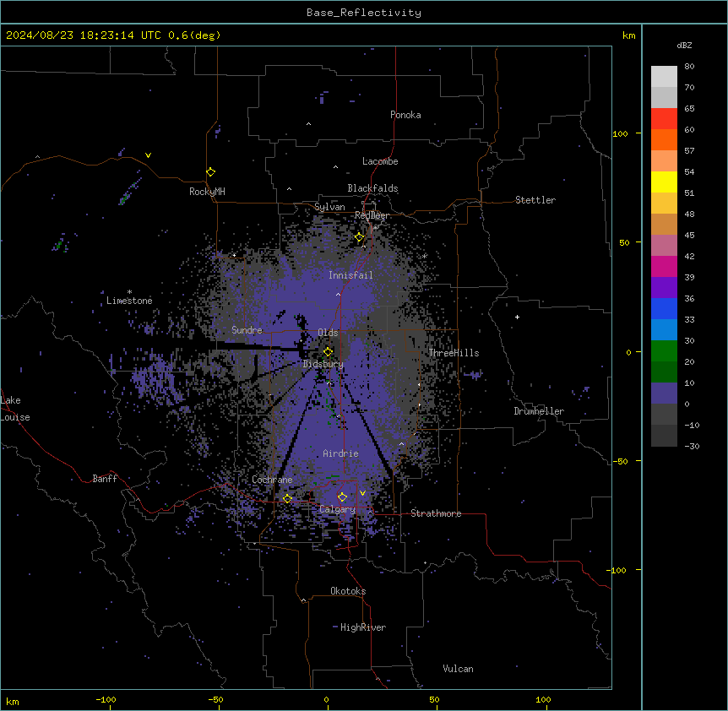Image resolution: width=728 pixels, height=711 pixels.
Task: Select the yellow diamond marker below Cochrane
Action: tap(287, 499)
